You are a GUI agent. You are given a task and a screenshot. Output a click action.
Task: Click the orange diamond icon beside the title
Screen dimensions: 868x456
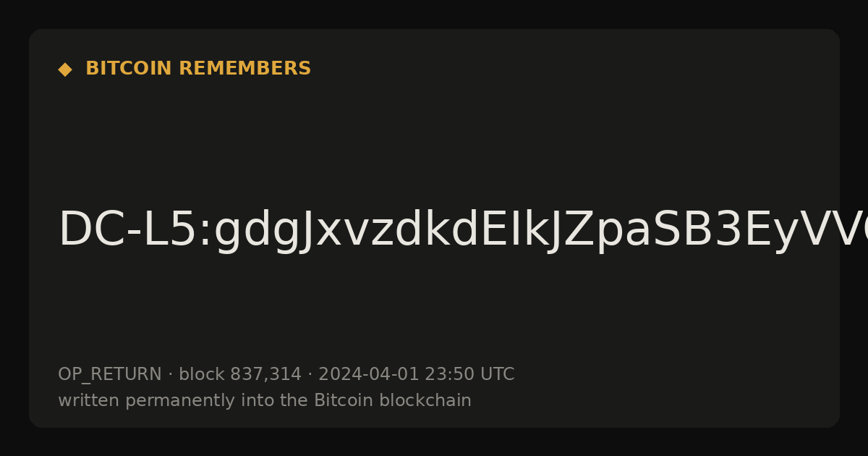(x=65, y=69)
